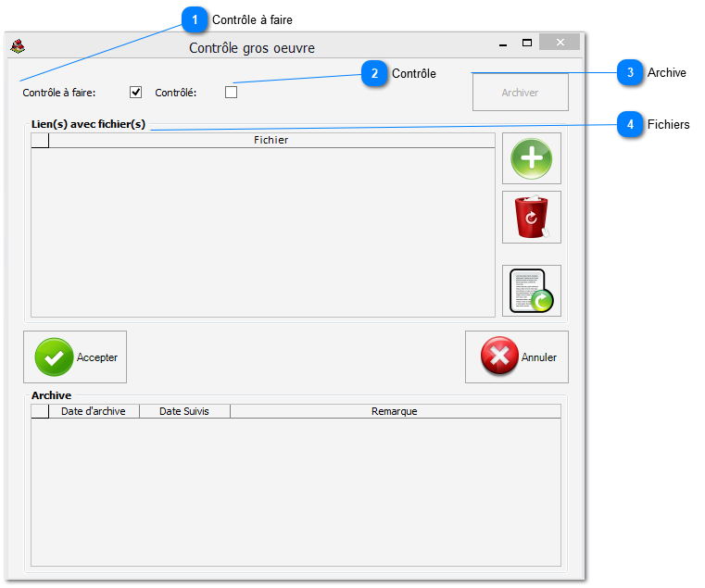The width and height of the screenshot is (705, 588).
Task: Click the blue callout badge number 3
Action: (x=630, y=72)
